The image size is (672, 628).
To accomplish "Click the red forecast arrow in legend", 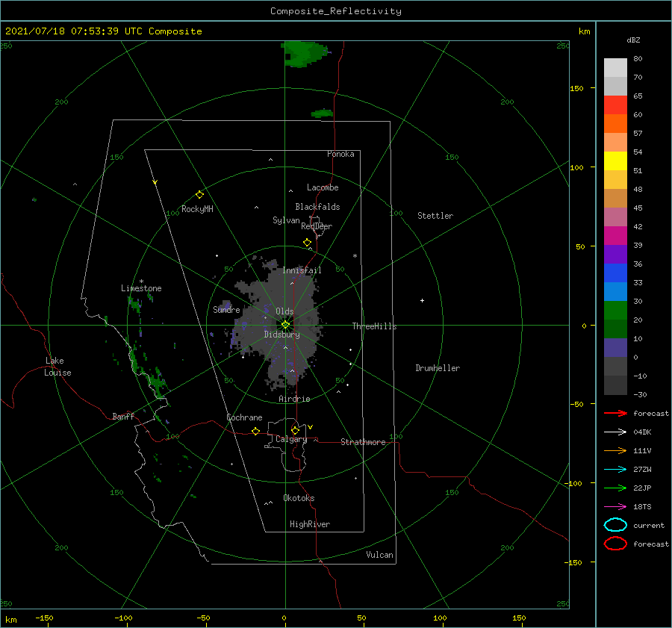I will click(x=615, y=413).
